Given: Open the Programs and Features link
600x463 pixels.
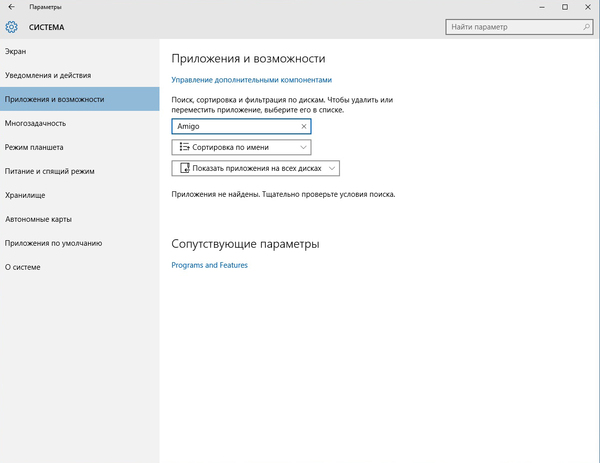Looking at the screenshot, I should click(x=209, y=265).
